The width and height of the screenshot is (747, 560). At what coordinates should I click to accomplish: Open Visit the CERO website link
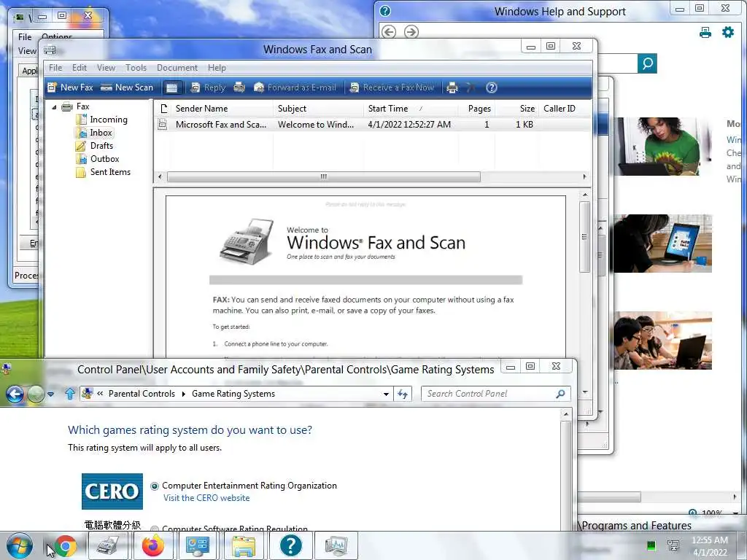(x=206, y=497)
